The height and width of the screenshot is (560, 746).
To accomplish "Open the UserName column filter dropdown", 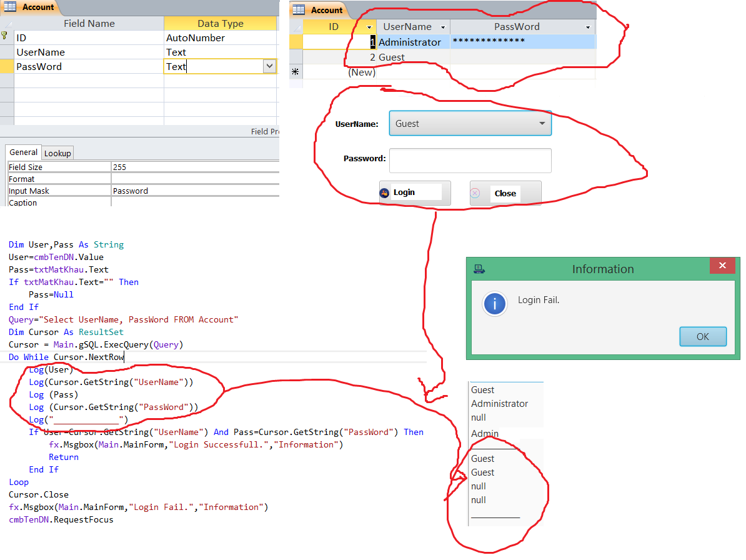I will tap(443, 27).
